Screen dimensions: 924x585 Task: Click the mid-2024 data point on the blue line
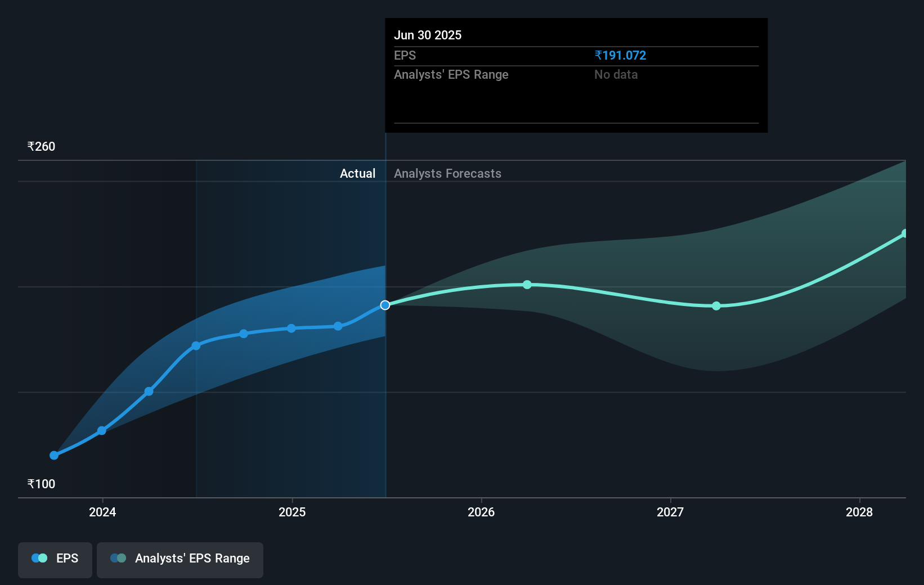(x=195, y=345)
